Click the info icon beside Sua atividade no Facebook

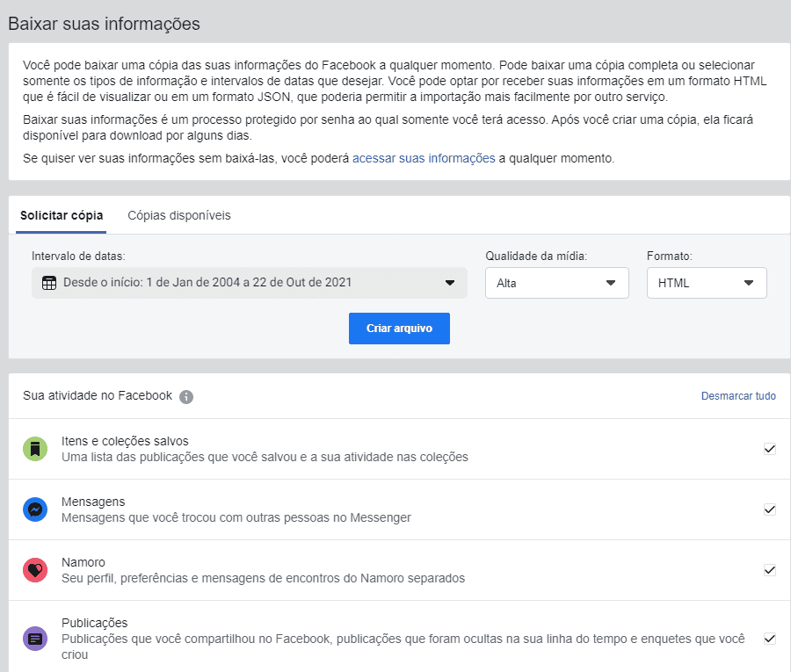pos(186,397)
